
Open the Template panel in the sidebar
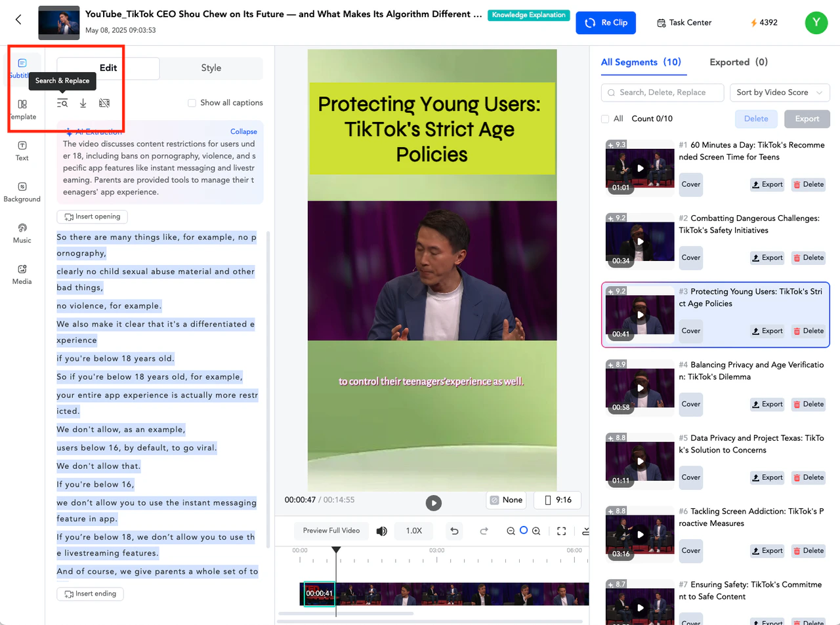22,110
